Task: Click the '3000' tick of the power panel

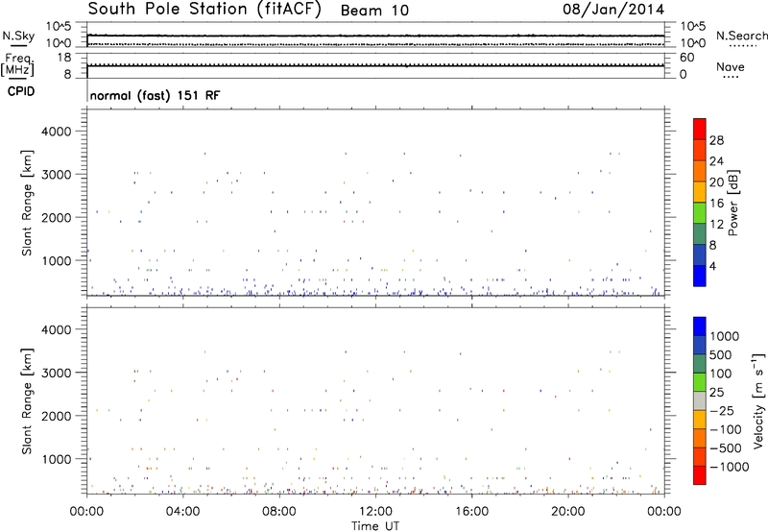Action: coord(57,175)
